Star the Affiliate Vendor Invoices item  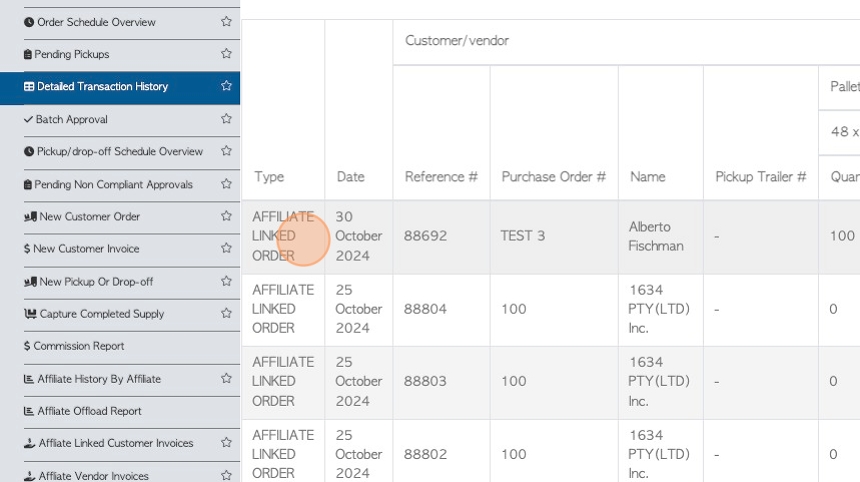pyautogui.click(x=226, y=475)
